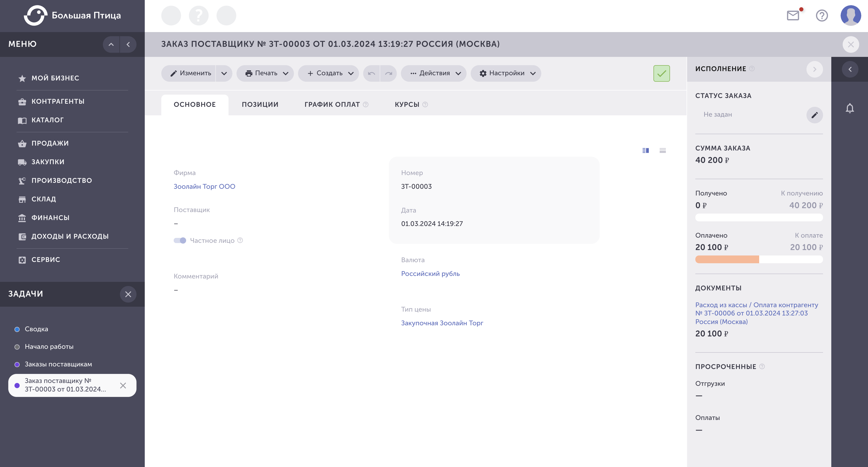Hide the sidebar with the left chevron
Screen dimensions: 868x467
[128, 44]
